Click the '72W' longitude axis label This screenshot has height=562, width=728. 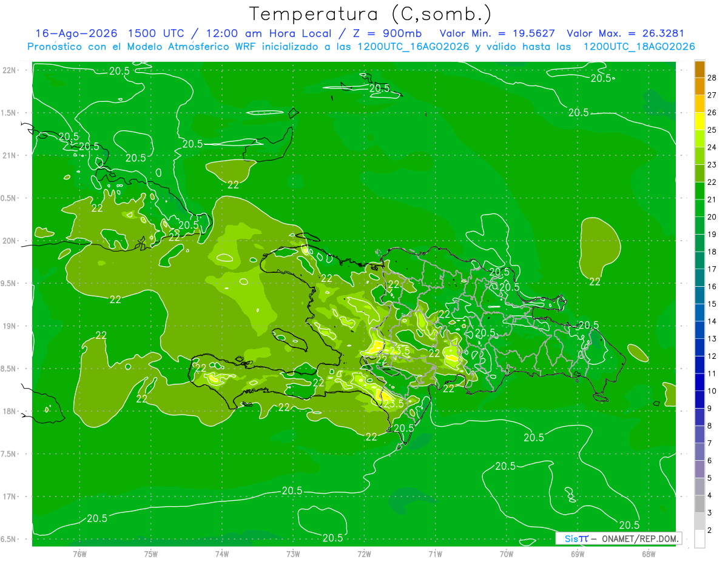coord(364,554)
